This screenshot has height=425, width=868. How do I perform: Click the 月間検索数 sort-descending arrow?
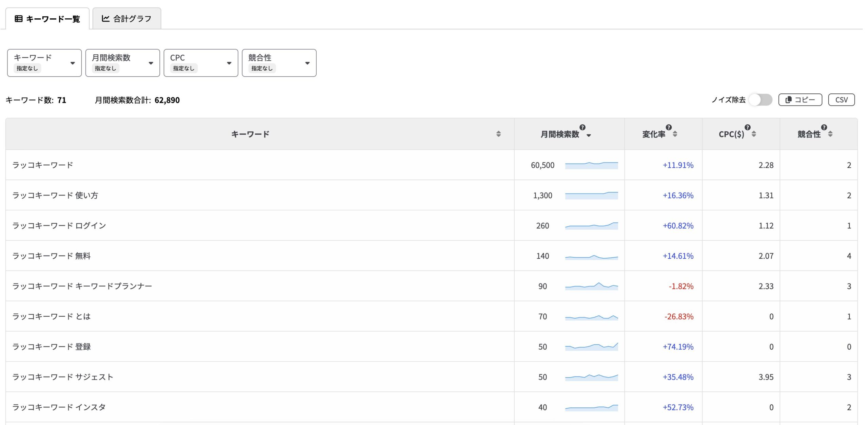pos(589,135)
